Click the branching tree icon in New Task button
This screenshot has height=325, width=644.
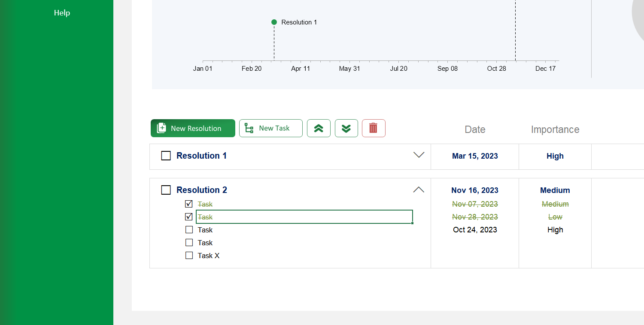tap(248, 128)
